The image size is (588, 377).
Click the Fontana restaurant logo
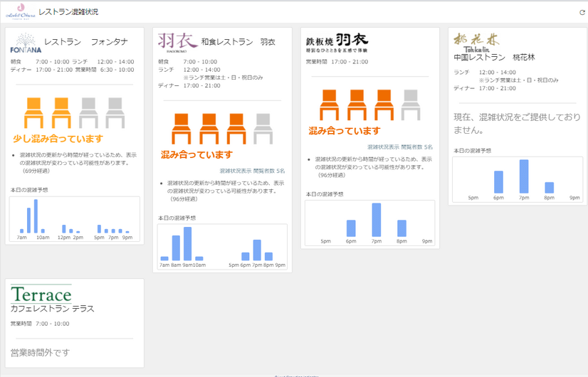point(25,45)
